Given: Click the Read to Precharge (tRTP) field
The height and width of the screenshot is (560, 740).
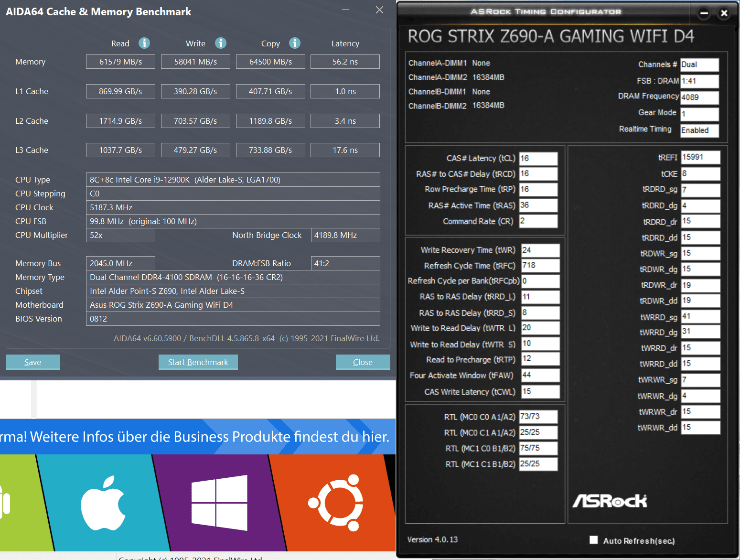Looking at the screenshot, I should pos(540,359).
